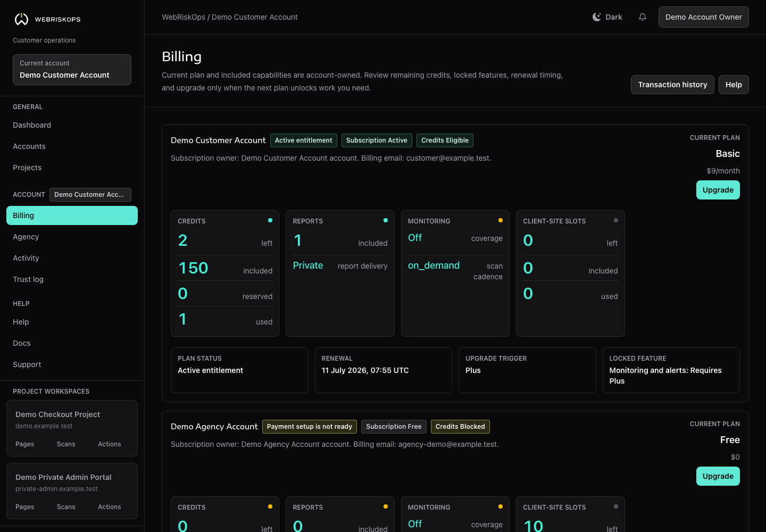Viewport: 766px width, 532px height.
Task: Click the Demo Agency Account heading
Action: click(x=214, y=427)
